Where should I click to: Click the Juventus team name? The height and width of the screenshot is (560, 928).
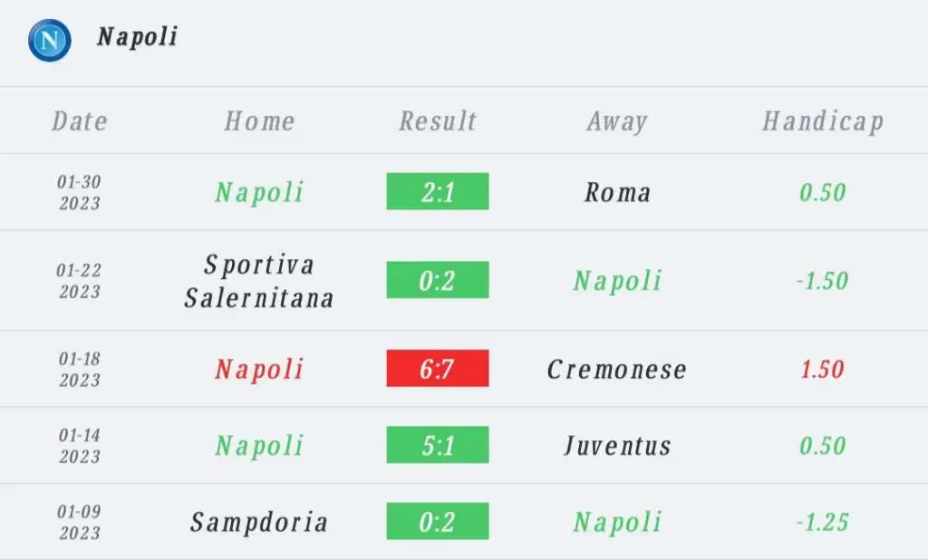click(x=617, y=446)
